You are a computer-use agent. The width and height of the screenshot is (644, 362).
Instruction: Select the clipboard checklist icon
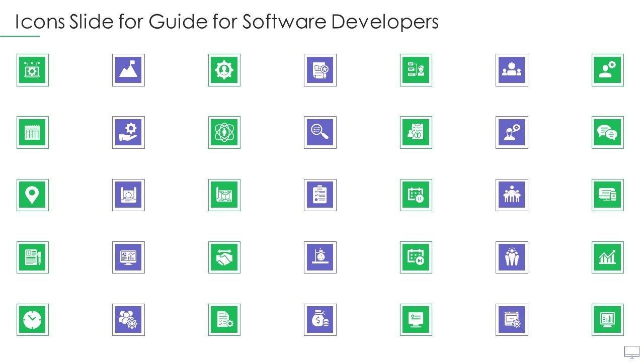(x=320, y=195)
